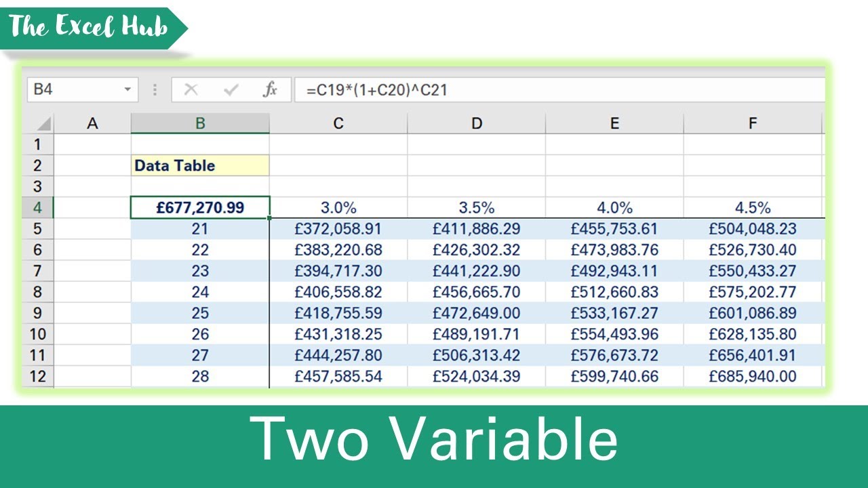Select row 10 header
Image resolution: width=868 pixels, height=488 pixels.
pyautogui.click(x=37, y=334)
